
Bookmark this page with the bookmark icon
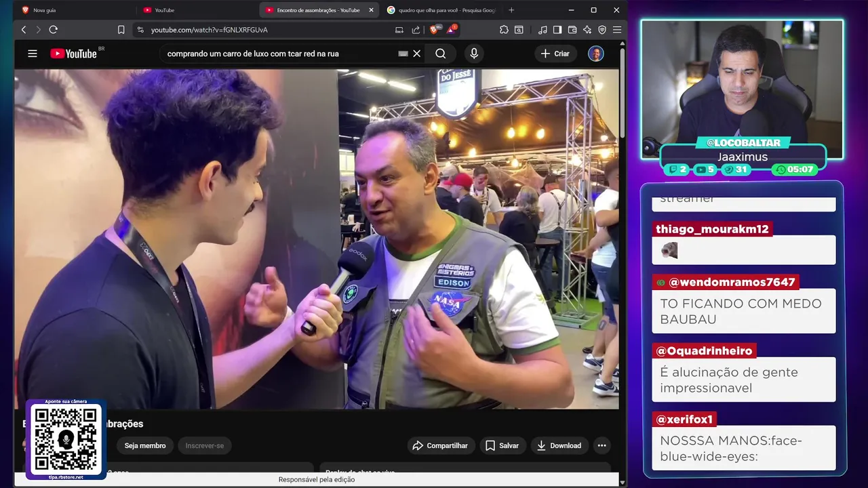click(121, 30)
